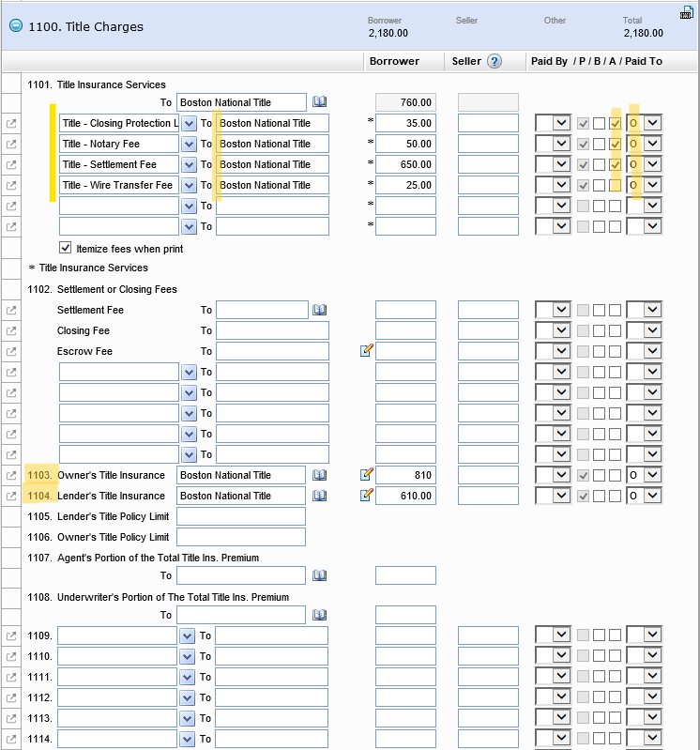Screen dimensions: 700x750
Task: Edit the Escrow Fee amount with pencil icon
Action: (366, 350)
